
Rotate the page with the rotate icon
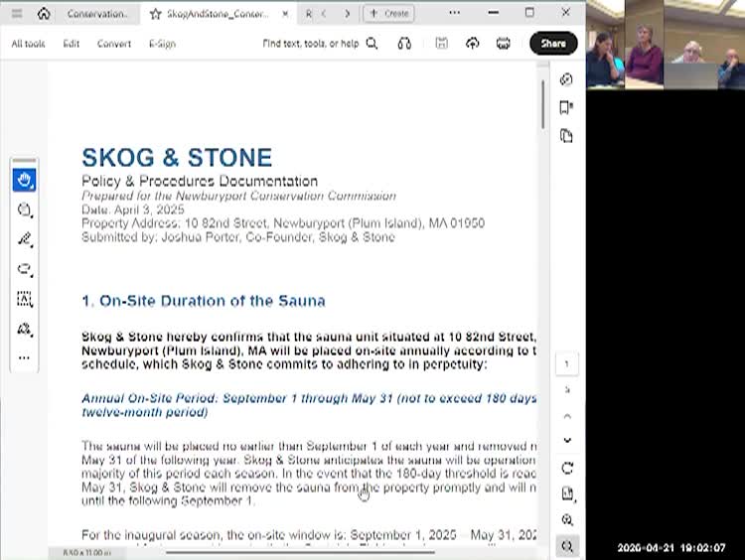[567, 468]
